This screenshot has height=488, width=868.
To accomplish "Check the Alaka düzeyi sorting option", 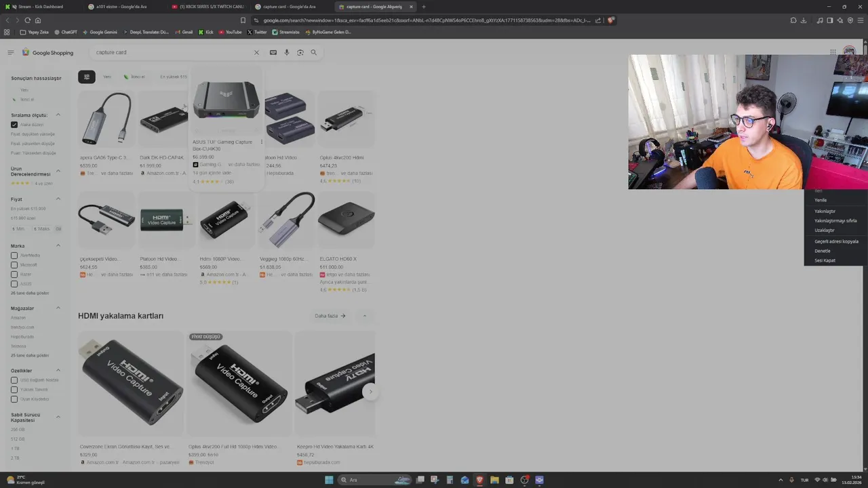I will point(14,125).
